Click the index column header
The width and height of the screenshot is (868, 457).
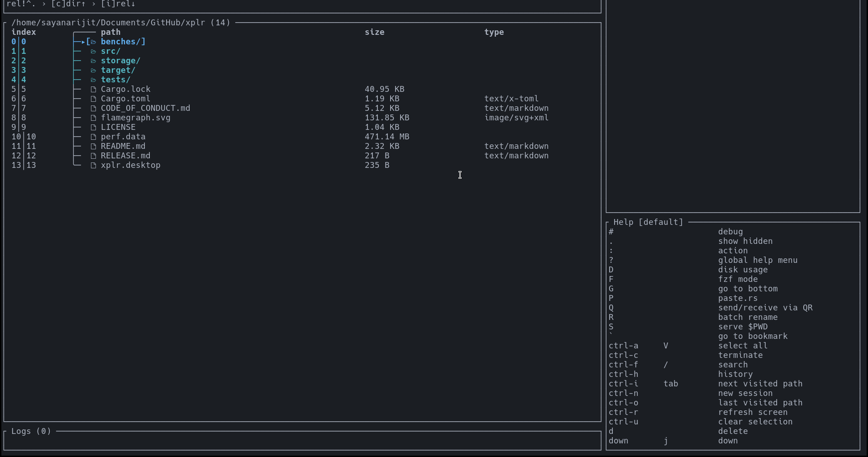click(24, 32)
